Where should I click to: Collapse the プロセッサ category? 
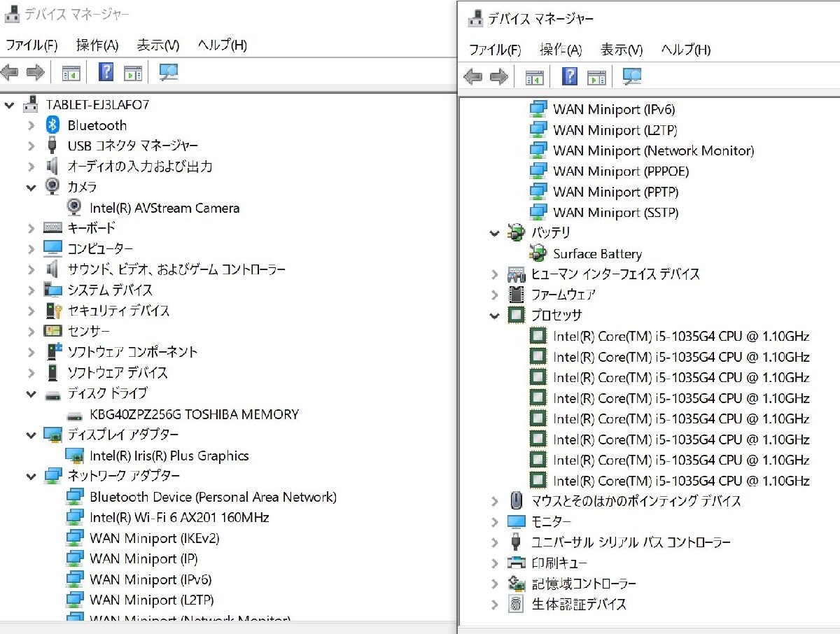click(x=495, y=316)
